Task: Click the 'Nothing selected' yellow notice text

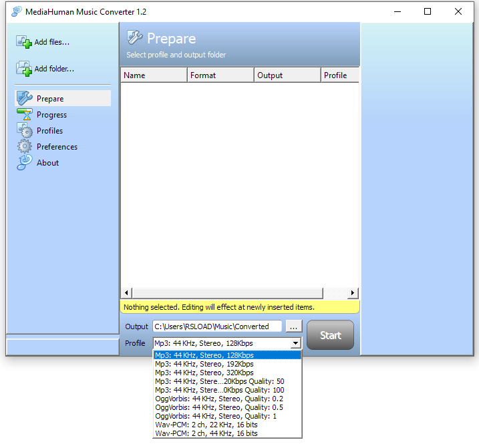Action: coord(219,307)
